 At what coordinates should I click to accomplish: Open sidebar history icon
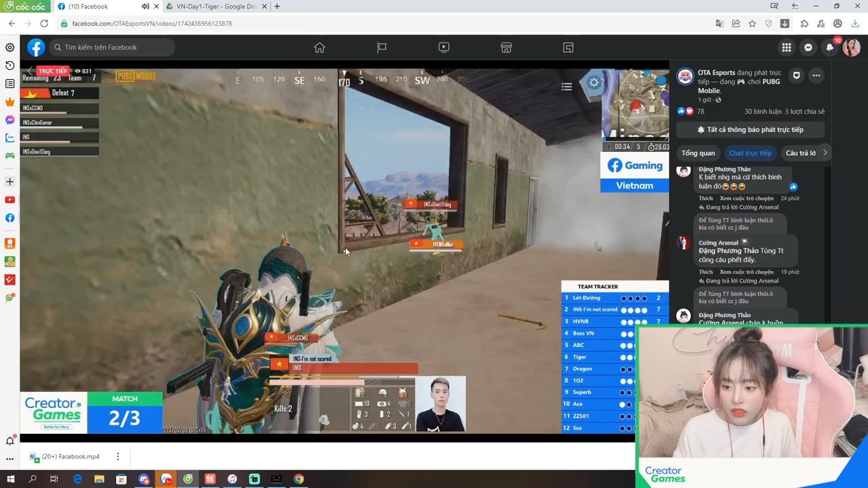point(9,66)
